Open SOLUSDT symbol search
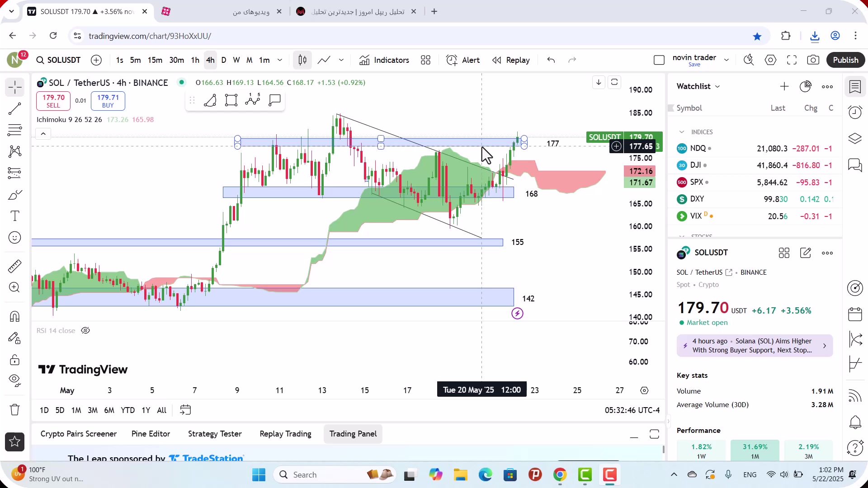This screenshot has width=868, height=488. [x=59, y=60]
